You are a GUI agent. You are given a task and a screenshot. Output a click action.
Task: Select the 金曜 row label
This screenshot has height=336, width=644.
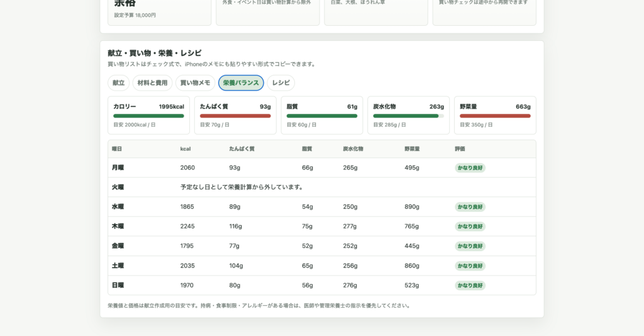click(x=118, y=246)
